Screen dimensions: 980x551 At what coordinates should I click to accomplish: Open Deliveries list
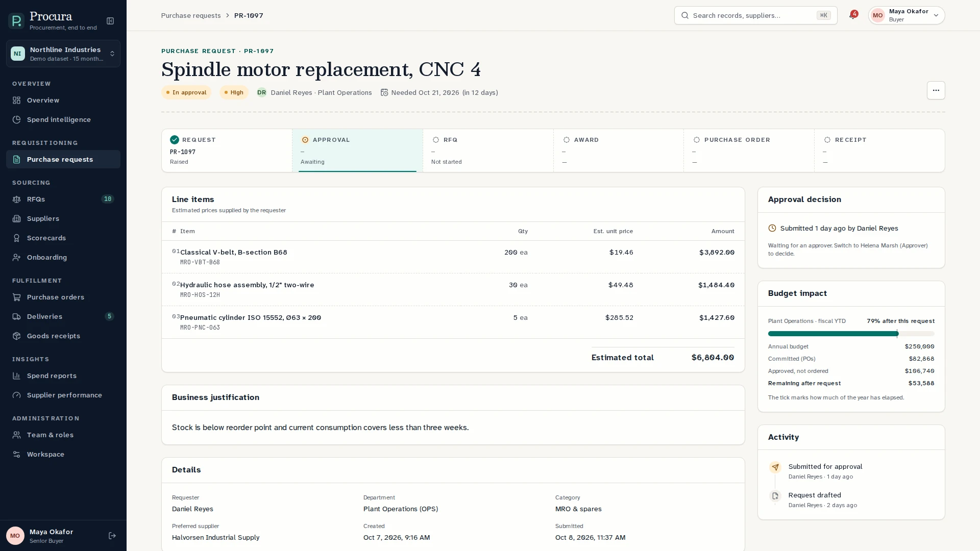tap(63, 316)
